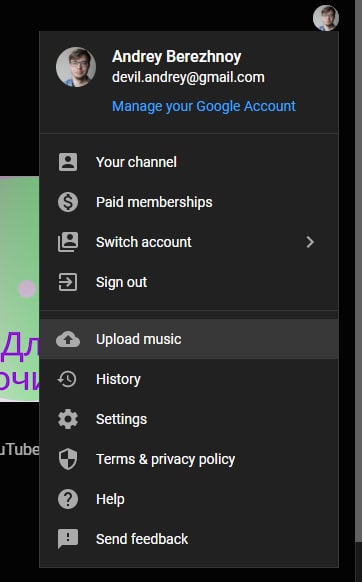Click the Help question mark icon
The width and height of the screenshot is (362, 582).
click(x=68, y=499)
